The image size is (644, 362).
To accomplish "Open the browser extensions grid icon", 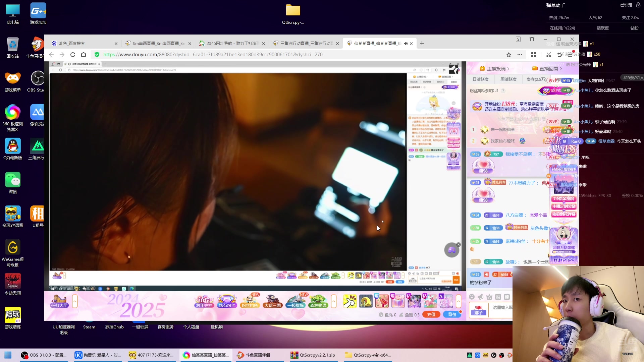I will click(x=534, y=54).
